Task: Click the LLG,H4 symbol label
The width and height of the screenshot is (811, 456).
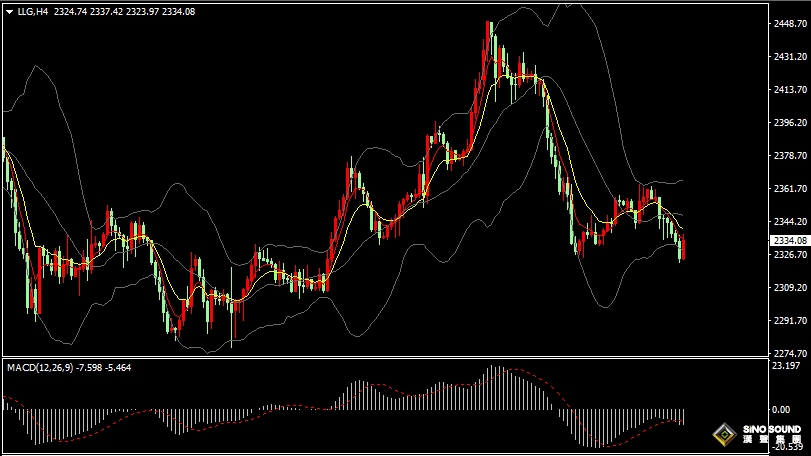Action: pyautogui.click(x=32, y=11)
